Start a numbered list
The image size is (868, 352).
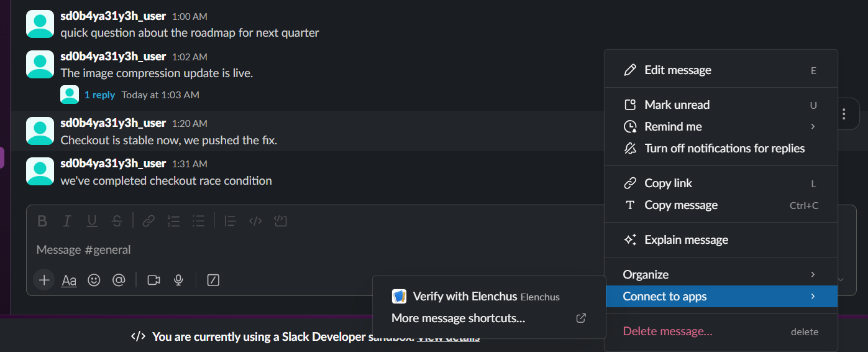tap(173, 221)
